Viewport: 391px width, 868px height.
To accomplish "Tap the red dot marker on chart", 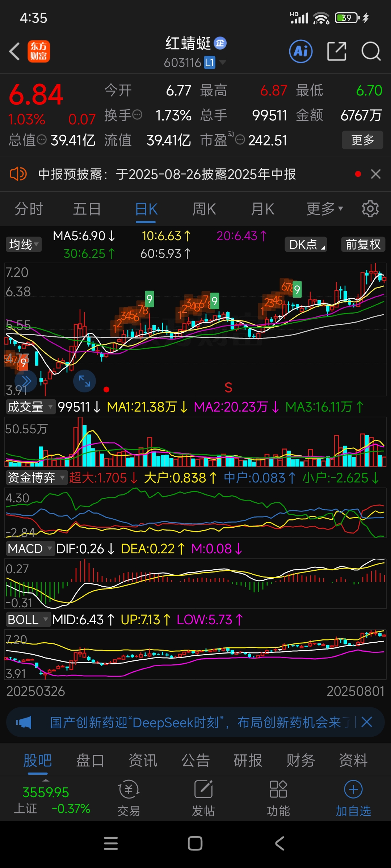I will point(106,390).
